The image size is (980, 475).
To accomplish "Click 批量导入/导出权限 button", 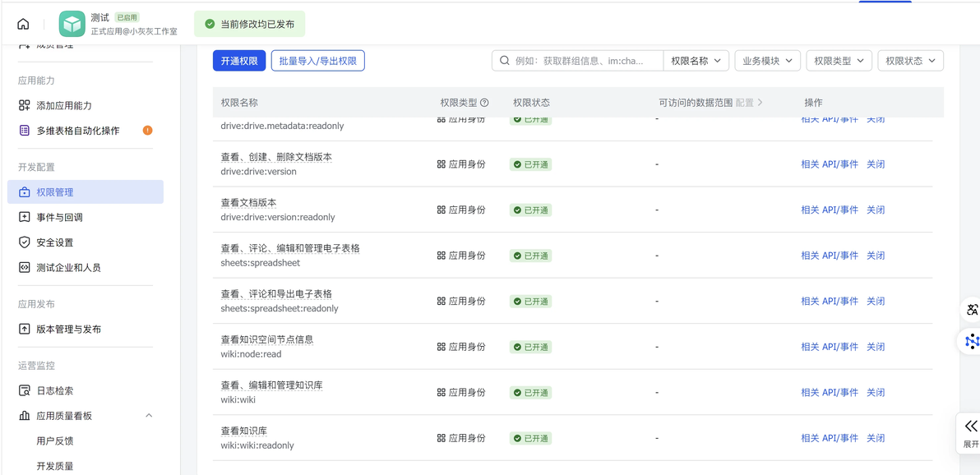I will tap(317, 61).
